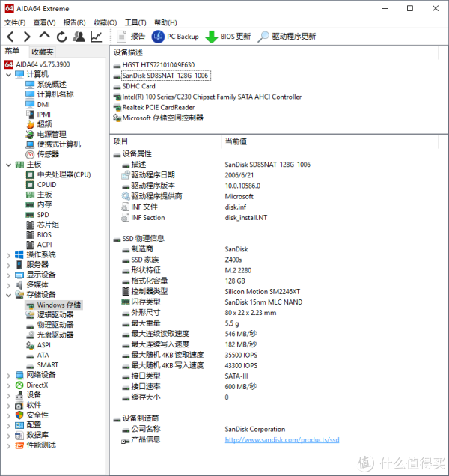The width and height of the screenshot is (449, 476).
Task: Collapse the 计算机 tree node
Action: [8, 74]
